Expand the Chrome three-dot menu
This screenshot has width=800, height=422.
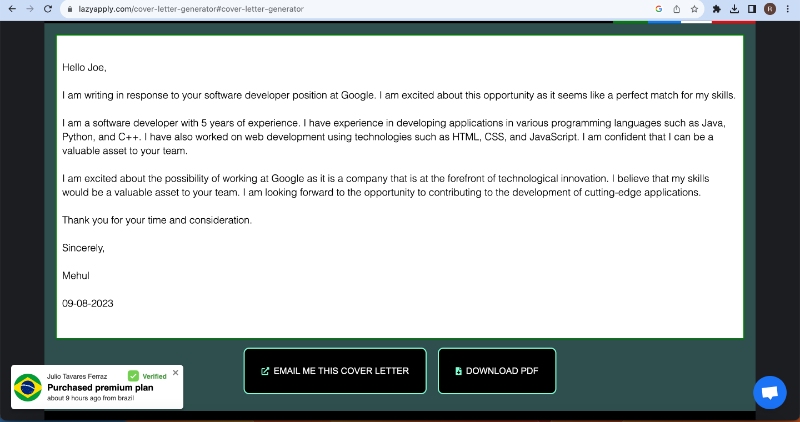click(788, 8)
